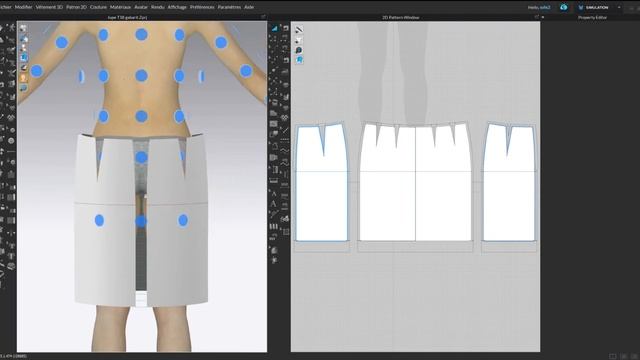Click the dark blue round icon in 2D window
This screenshot has height=360, width=640.
point(299,50)
